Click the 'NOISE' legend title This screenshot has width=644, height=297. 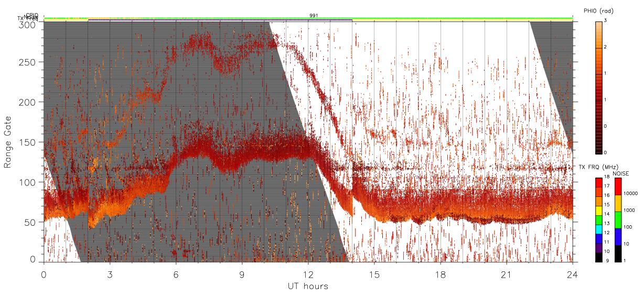coord(620,173)
